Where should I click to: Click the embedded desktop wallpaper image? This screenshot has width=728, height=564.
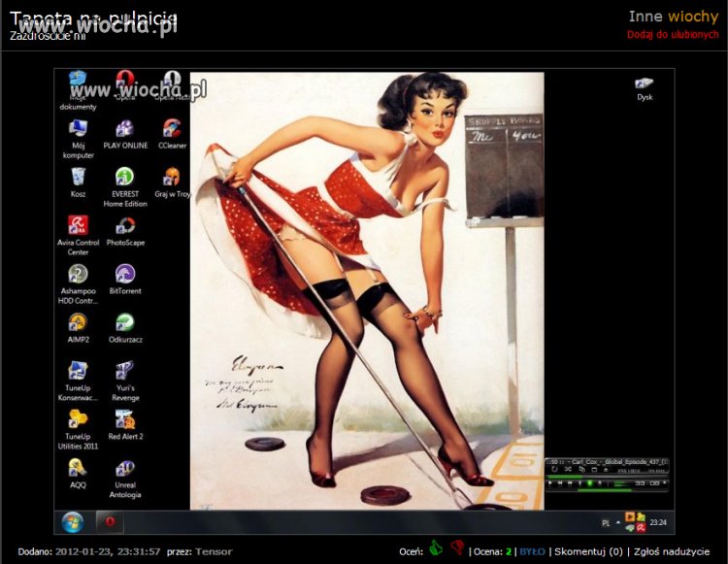pyautogui.click(x=364, y=301)
